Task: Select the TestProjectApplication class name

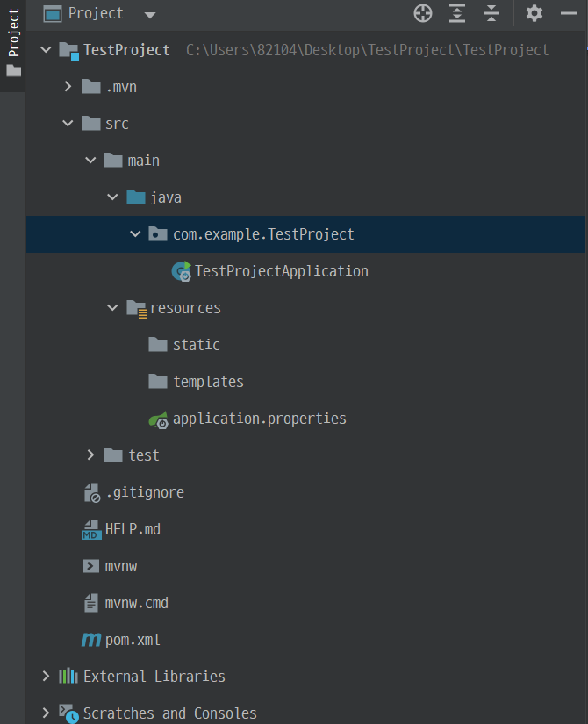Action: [282, 271]
